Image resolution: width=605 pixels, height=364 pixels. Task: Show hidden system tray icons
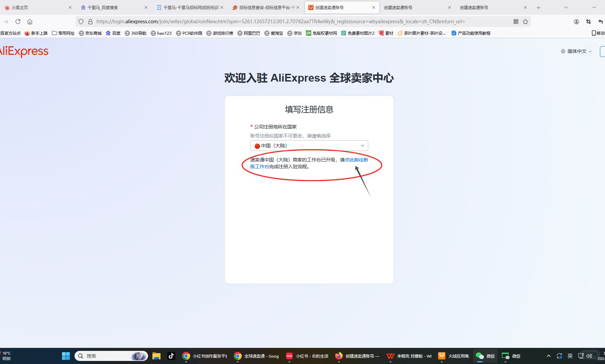(x=549, y=356)
